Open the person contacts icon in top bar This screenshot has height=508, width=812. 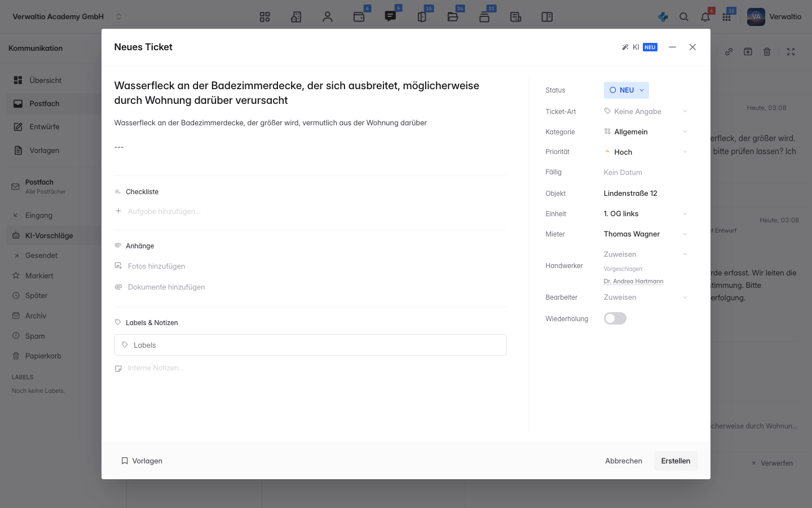coord(328,17)
